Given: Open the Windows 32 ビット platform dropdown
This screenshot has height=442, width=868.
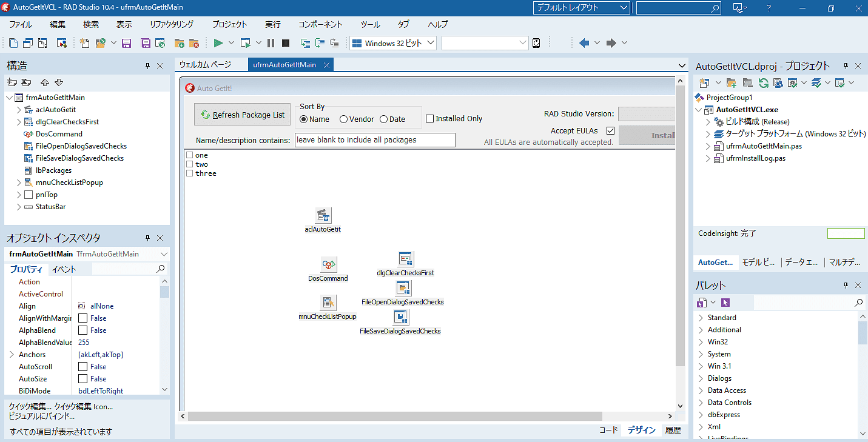Looking at the screenshot, I should click(393, 43).
